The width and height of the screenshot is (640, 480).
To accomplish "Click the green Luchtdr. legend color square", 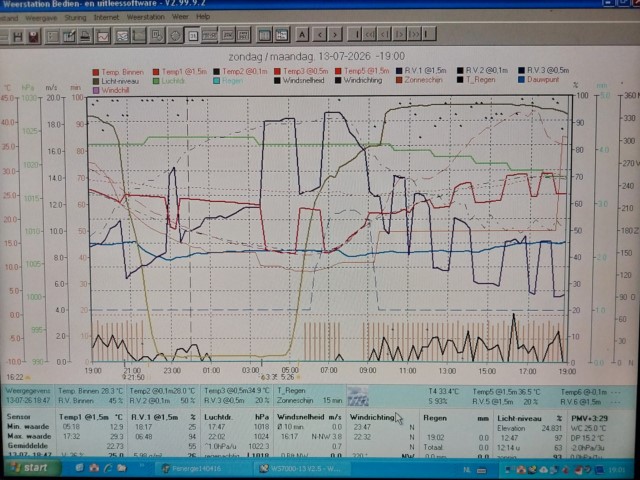I will (156, 81).
